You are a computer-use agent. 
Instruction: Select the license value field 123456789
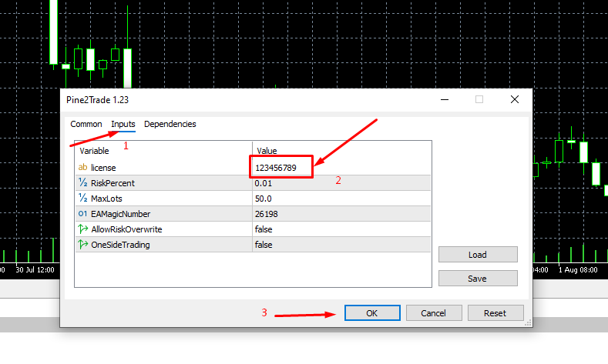click(341, 168)
